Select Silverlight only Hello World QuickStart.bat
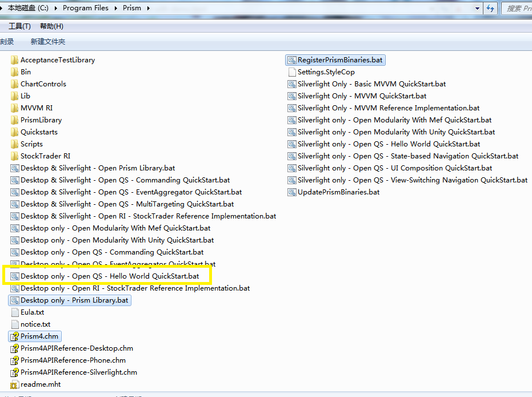532x397 pixels. [384, 144]
